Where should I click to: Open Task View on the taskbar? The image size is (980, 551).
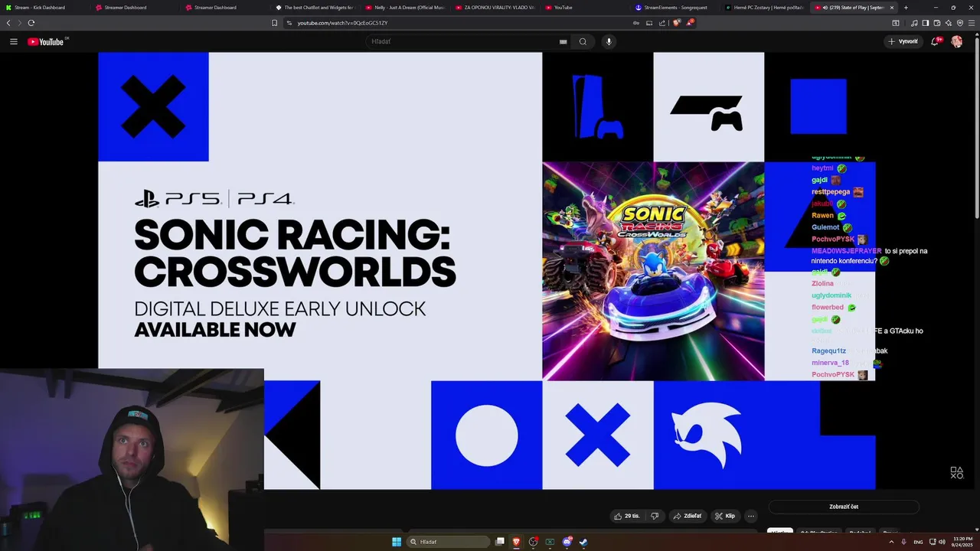tap(500, 542)
